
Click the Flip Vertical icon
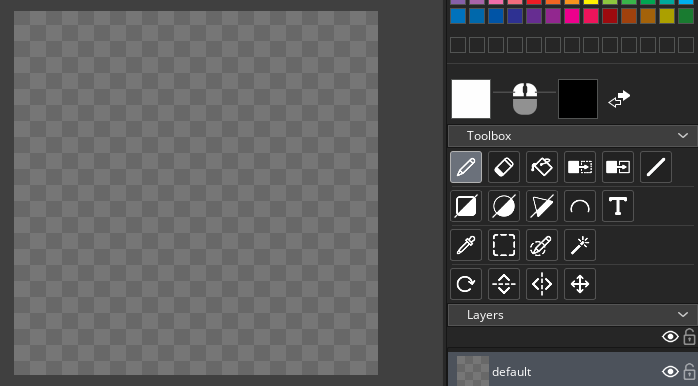(x=504, y=284)
